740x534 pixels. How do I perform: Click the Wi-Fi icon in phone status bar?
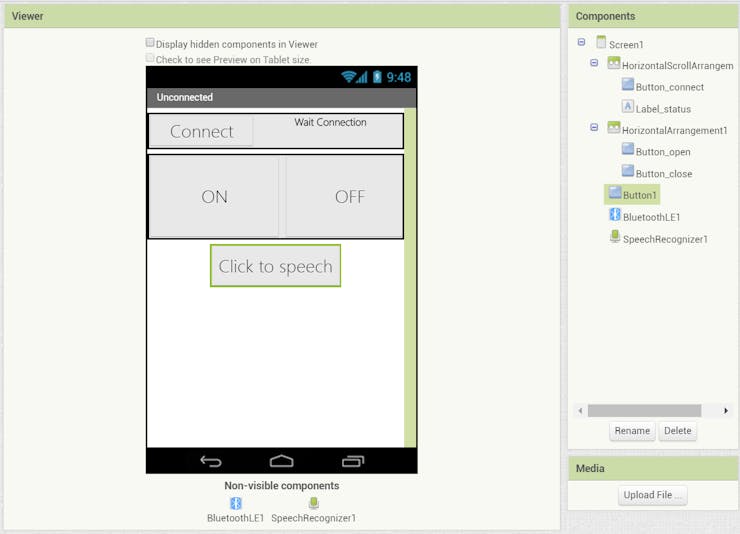[348, 77]
